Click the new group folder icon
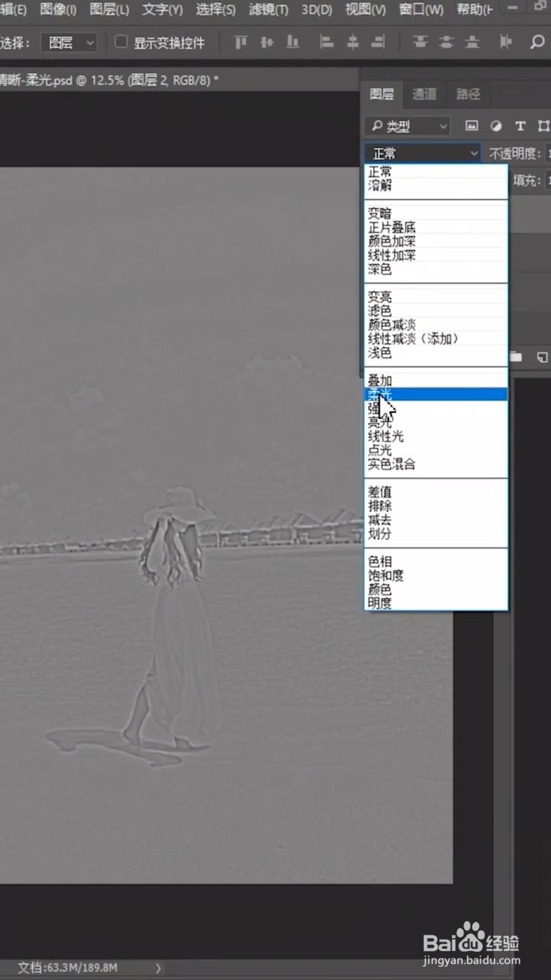This screenshot has height=980, width=551. point(516,357)
